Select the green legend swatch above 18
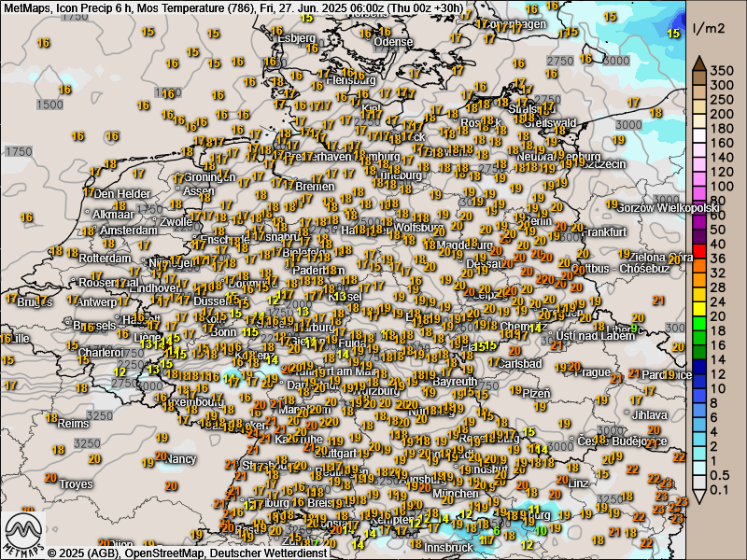The height and width of the screenshot is (560, 747). click(698, 323)
